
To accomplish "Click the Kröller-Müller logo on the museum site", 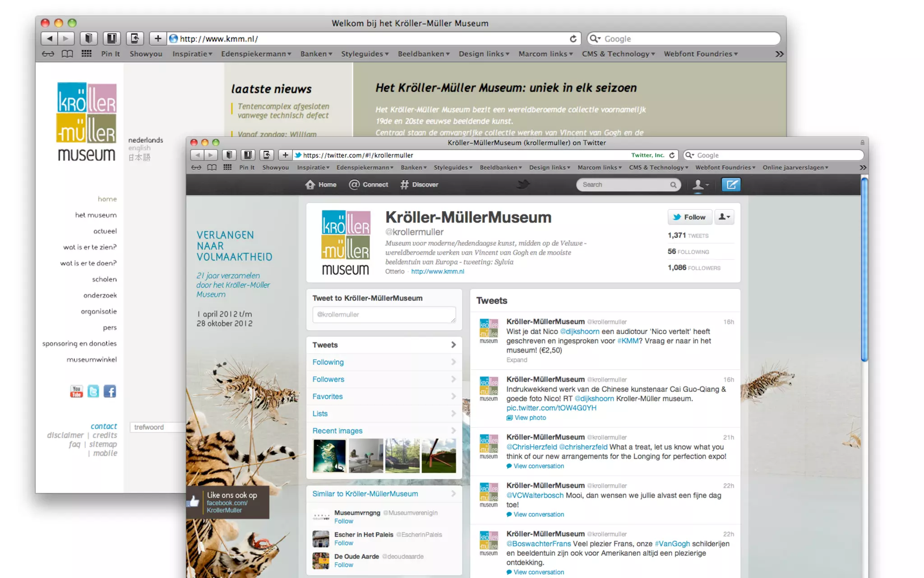I will tap(87, 122).
